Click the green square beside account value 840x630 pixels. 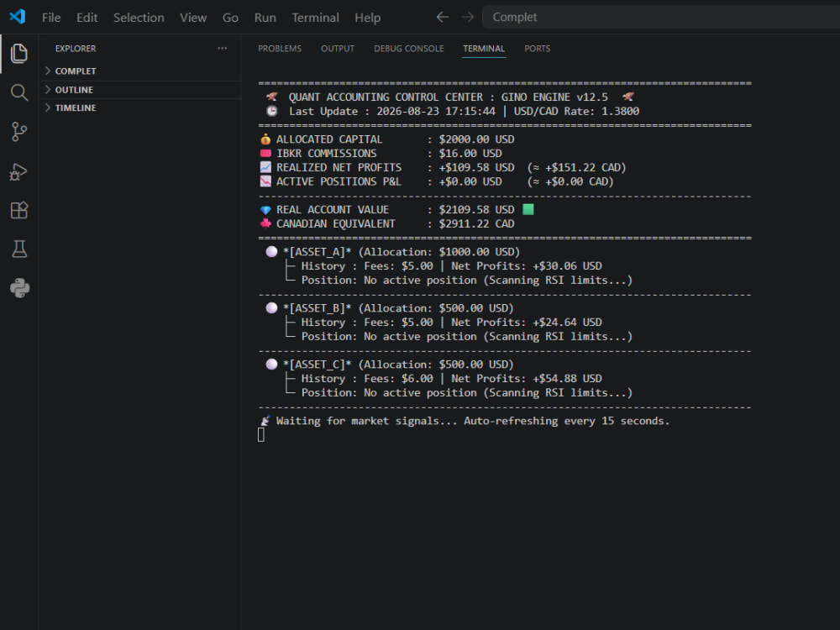point(528,209)
